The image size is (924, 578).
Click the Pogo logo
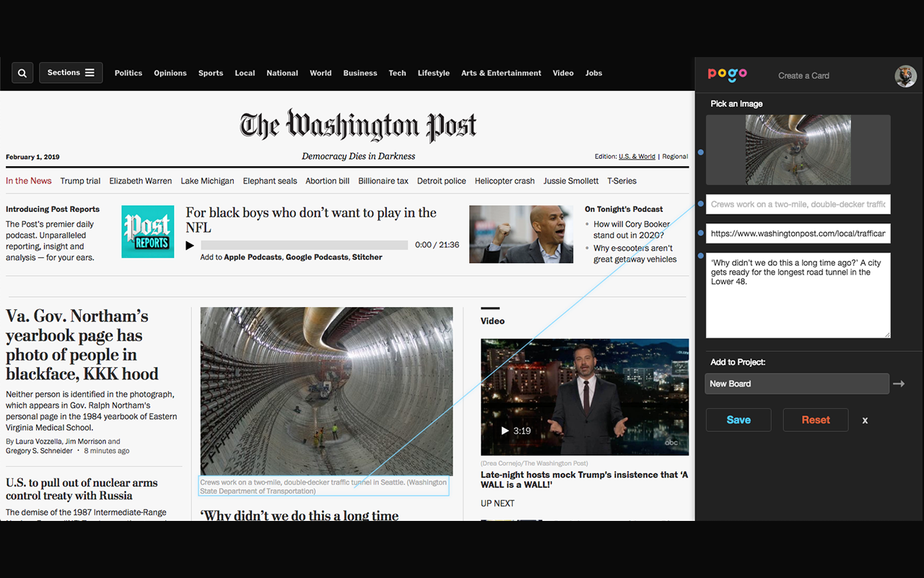(727, 74)
